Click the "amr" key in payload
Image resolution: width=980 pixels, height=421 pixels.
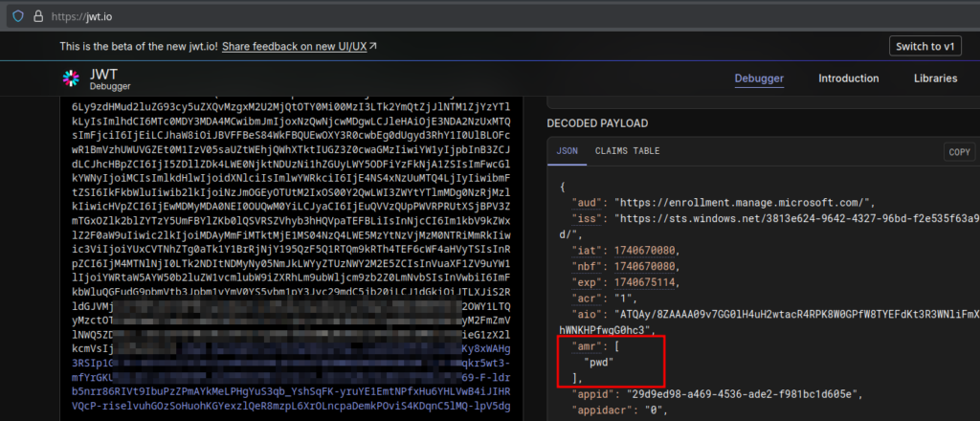pyautogui.click(x=588, y=346)
